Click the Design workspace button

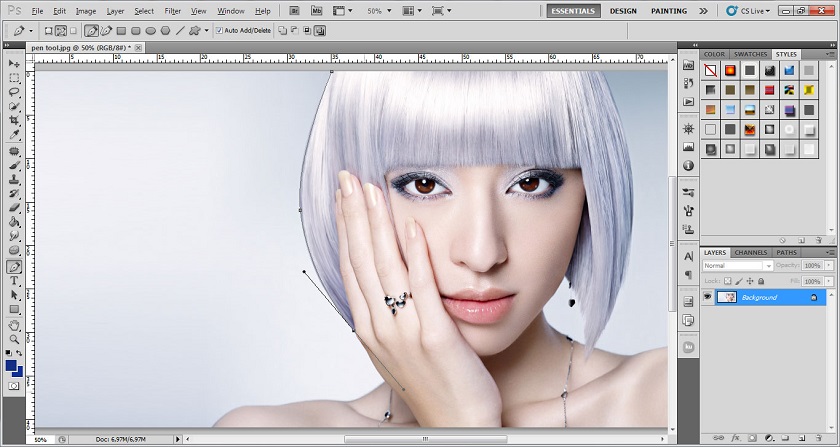622,11
